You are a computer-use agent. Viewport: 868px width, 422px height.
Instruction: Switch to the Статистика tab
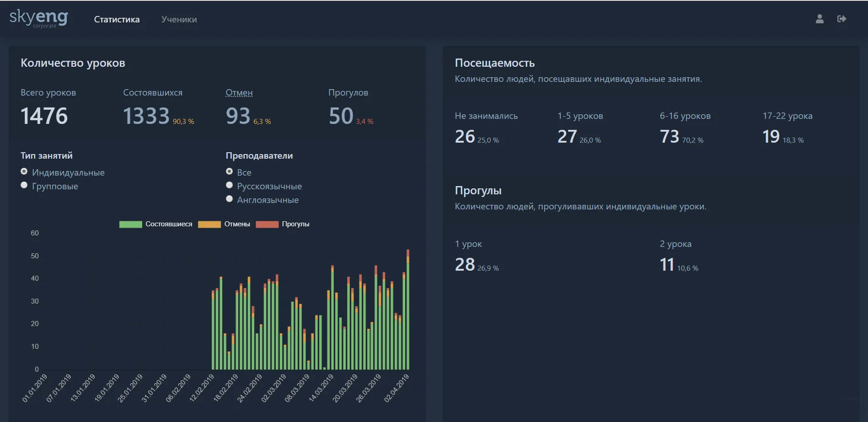pos(117,19)
